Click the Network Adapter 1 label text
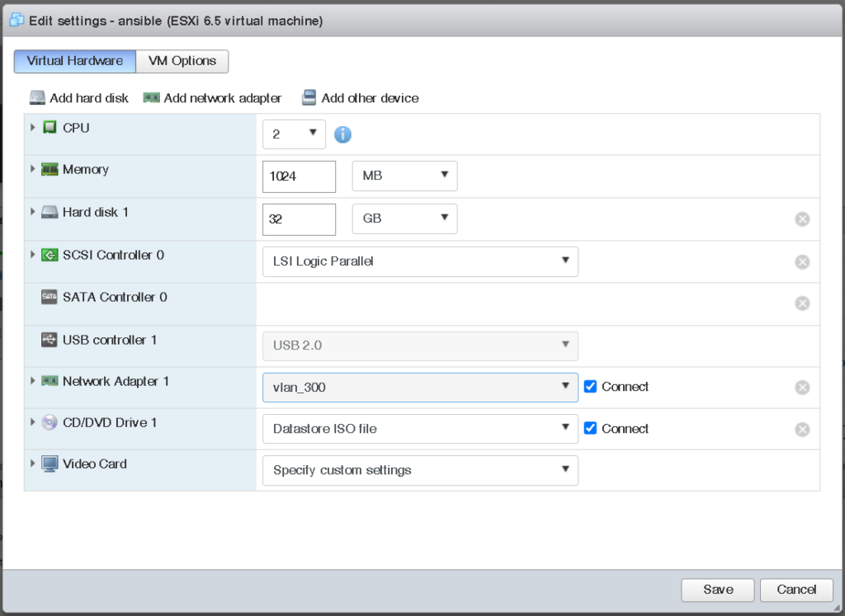Viewport: 845px width, 616px height. click(116, 381)
